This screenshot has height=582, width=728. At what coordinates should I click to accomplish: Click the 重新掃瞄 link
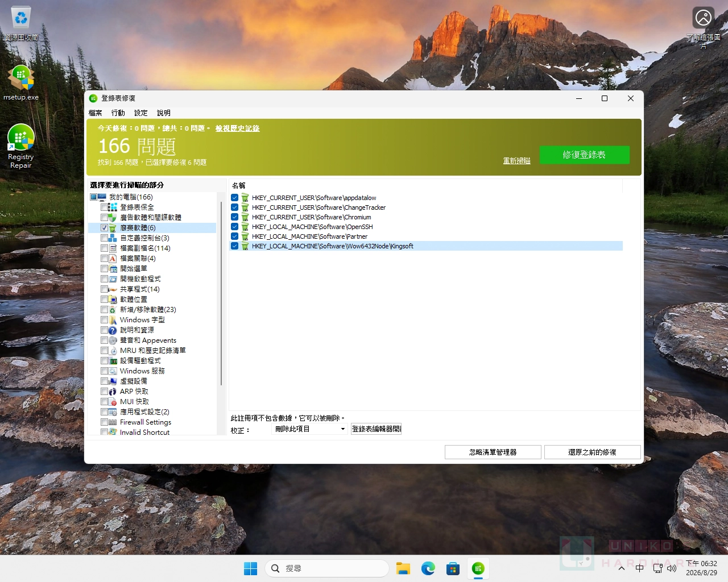point(516,160)
